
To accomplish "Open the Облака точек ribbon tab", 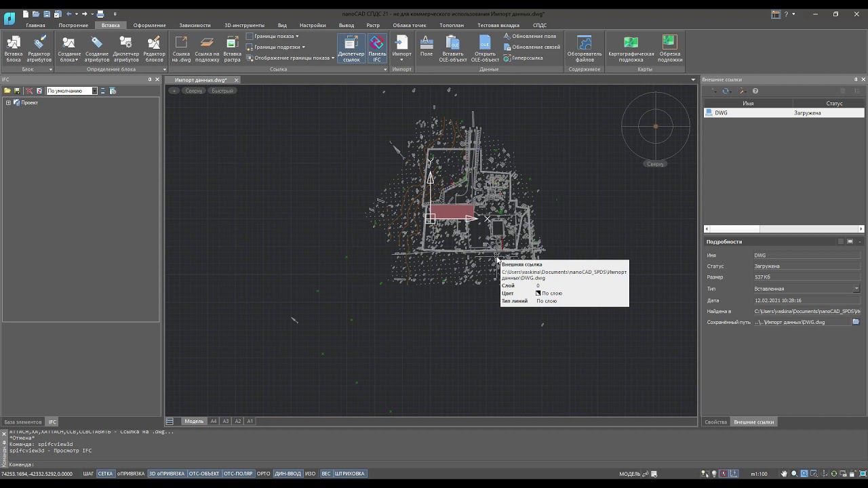I will tap(410, 25).
